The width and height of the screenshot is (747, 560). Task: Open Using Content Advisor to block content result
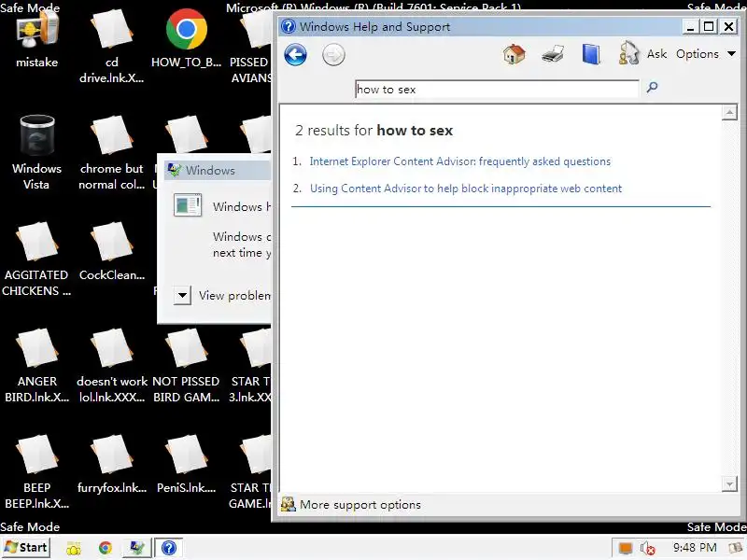[x=465, y=189]
